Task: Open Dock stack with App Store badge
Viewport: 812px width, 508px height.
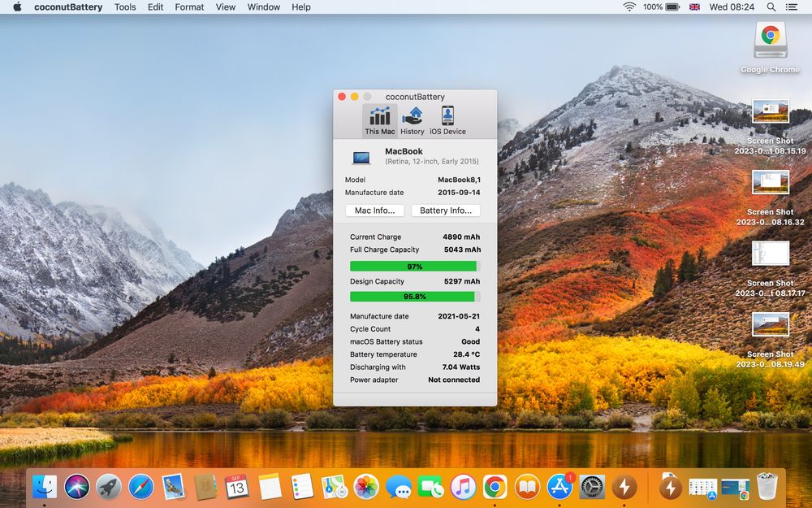Action: point(702,488)
